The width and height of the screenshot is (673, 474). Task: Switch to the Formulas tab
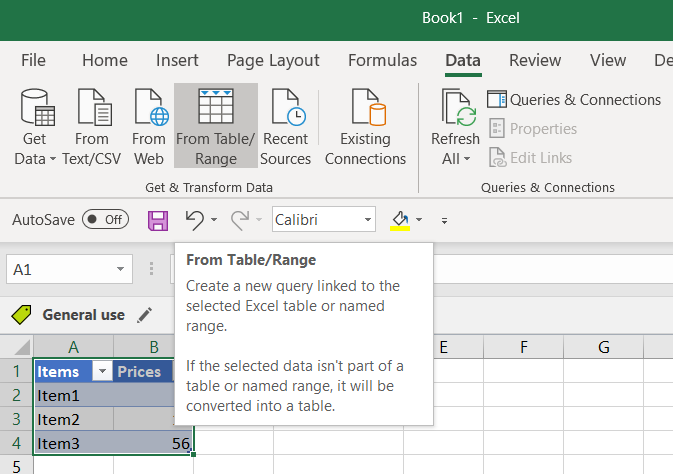click(x=382, y=60)
